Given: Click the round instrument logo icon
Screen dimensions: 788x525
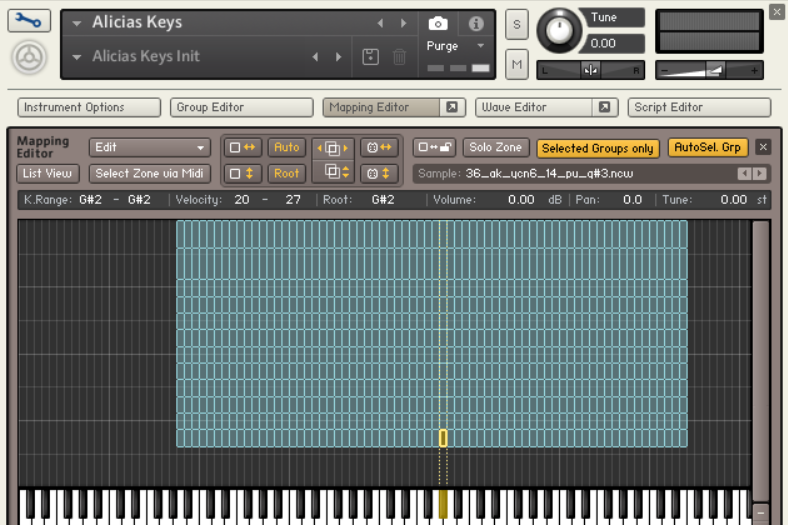Looking at the screenshot, I should point(29,57).
